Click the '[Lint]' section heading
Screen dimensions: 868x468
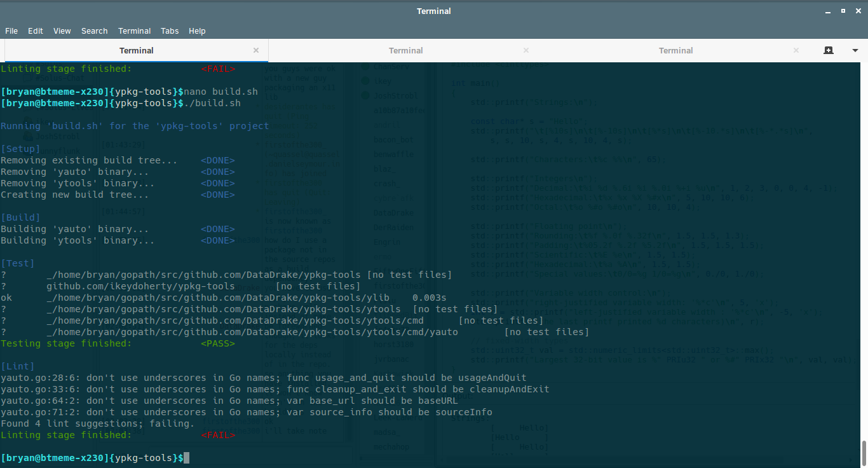coord(18,366)
